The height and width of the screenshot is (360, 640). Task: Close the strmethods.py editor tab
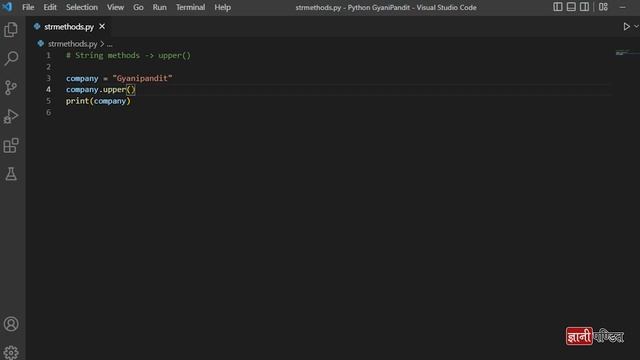tap(102, 27)
